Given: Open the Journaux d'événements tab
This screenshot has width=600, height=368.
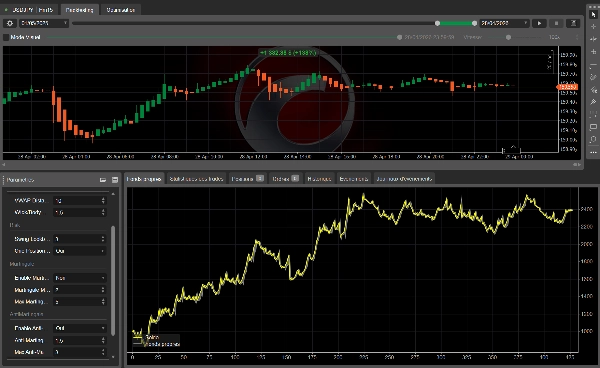Looking at the screenshot, I should click(x=404, y=179).
